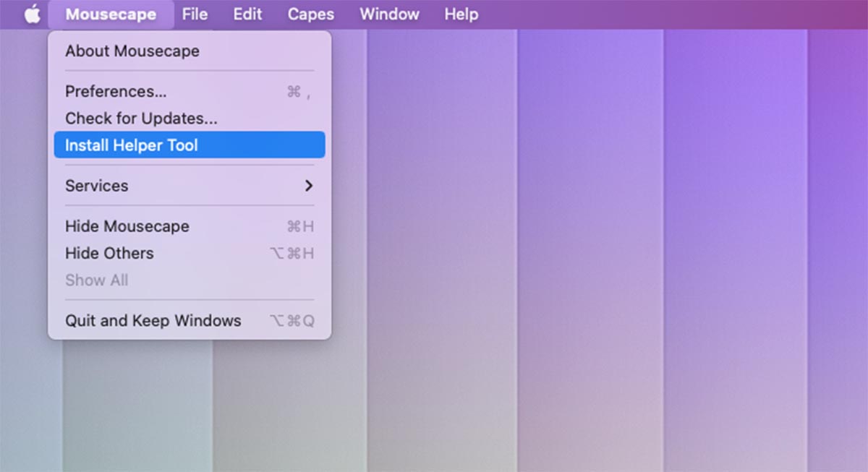Choose About Mousecape
The width and height of the screenshot is (868, 472).
pos(190,51)
